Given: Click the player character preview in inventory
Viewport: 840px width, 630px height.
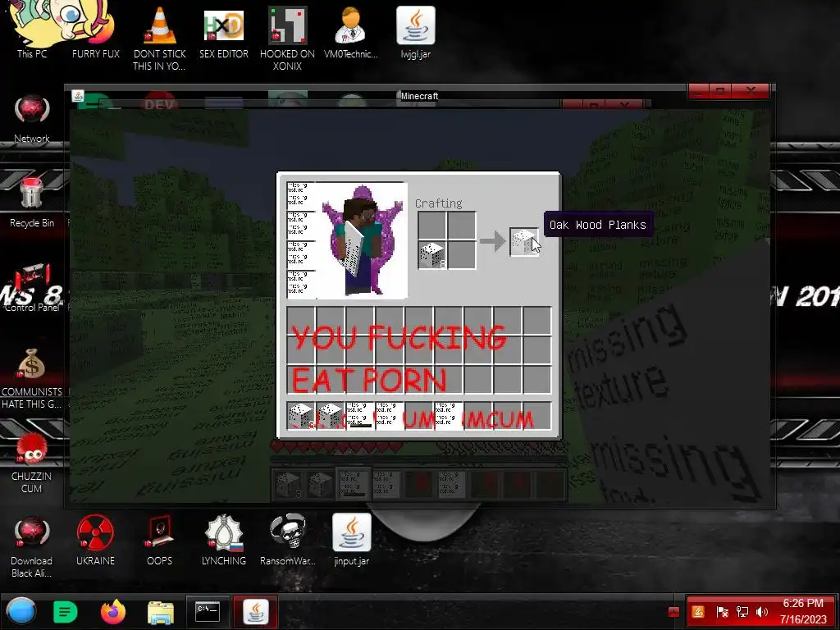Looking at the screenshot, I should (362, 240).
